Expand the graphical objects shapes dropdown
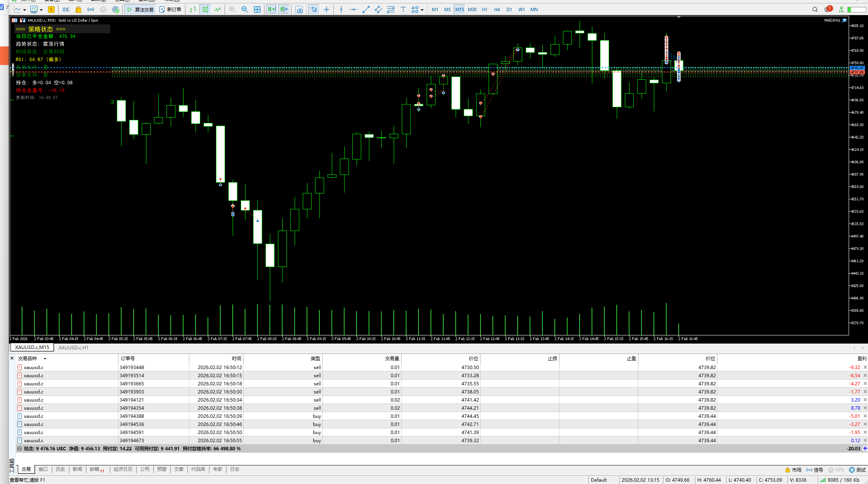 (x=422, y=10)
